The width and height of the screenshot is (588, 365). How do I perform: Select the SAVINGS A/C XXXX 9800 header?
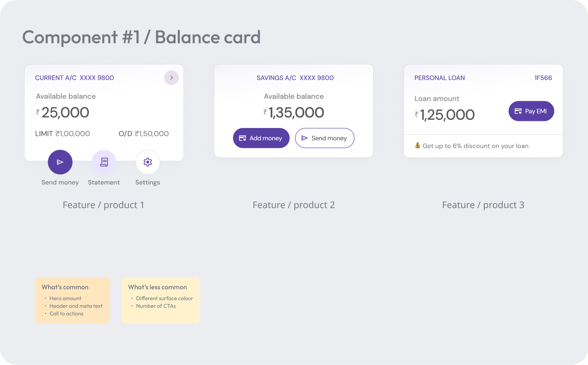[295, 78]
